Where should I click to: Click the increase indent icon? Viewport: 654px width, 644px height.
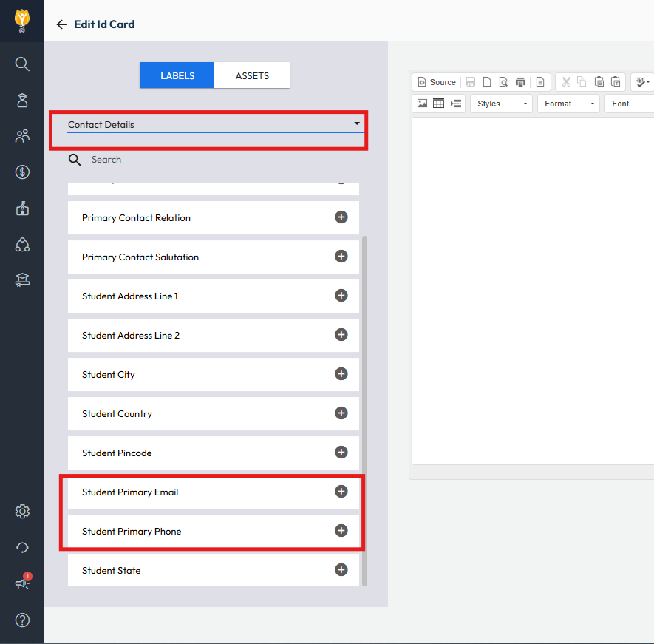tap(455, 103)
